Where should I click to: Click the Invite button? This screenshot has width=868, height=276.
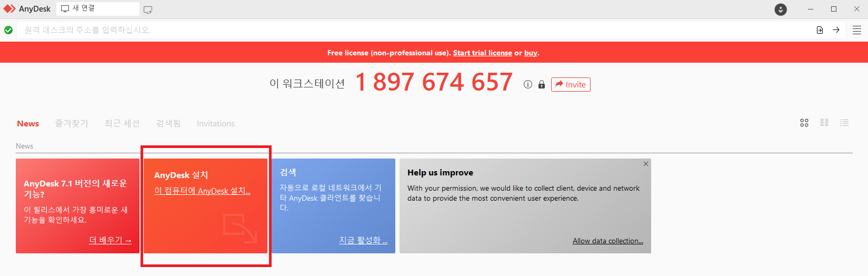[571, 84]
